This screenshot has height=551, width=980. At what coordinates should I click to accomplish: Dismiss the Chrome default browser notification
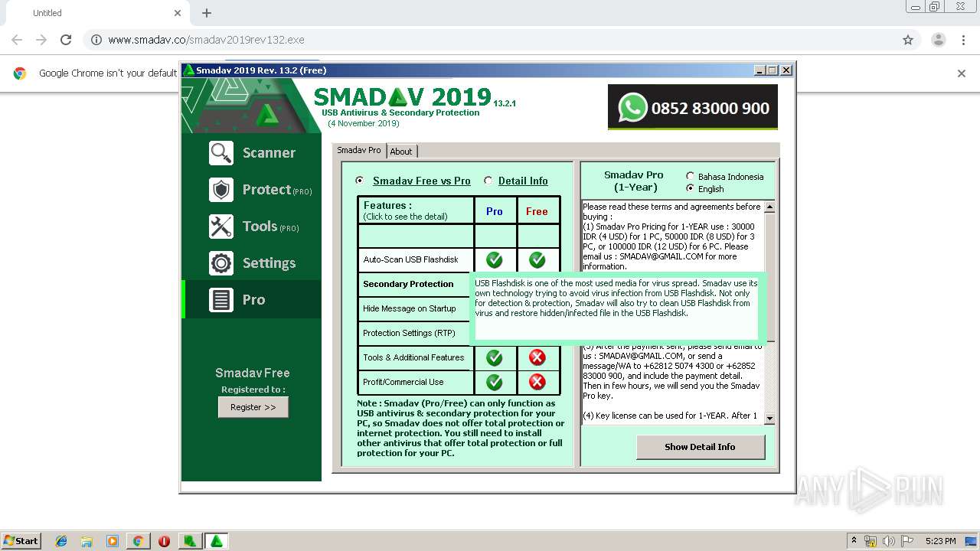click(962, 73)
